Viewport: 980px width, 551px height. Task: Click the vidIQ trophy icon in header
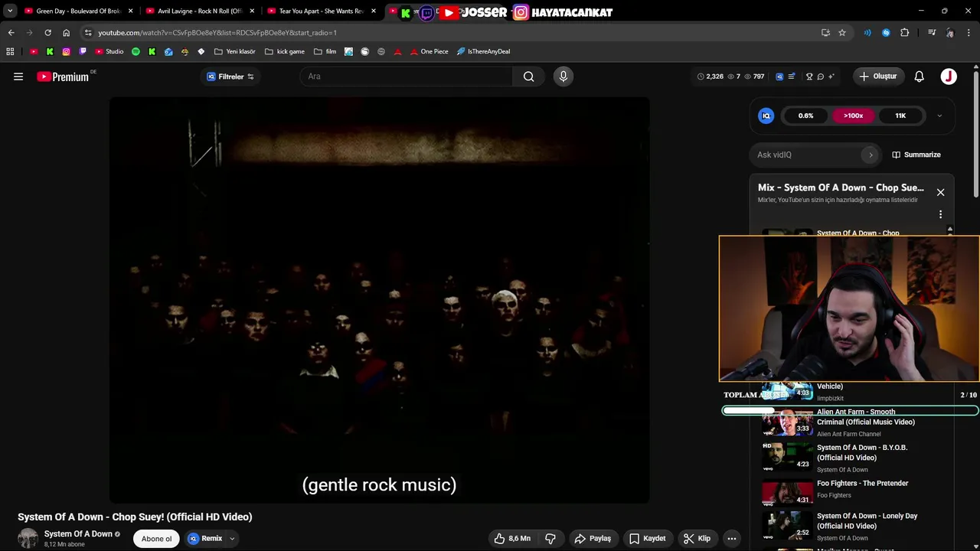pyautogui.click(x=809, y=77)
